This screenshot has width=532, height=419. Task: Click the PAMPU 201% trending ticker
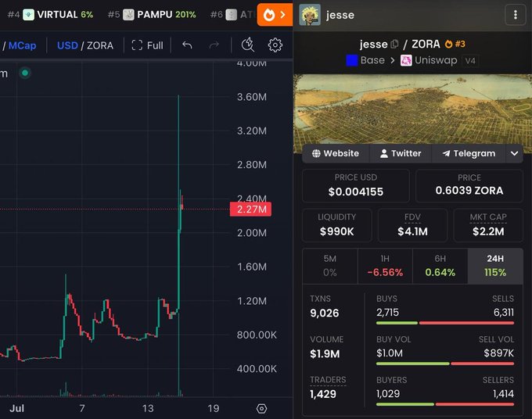tap(152, 15)
